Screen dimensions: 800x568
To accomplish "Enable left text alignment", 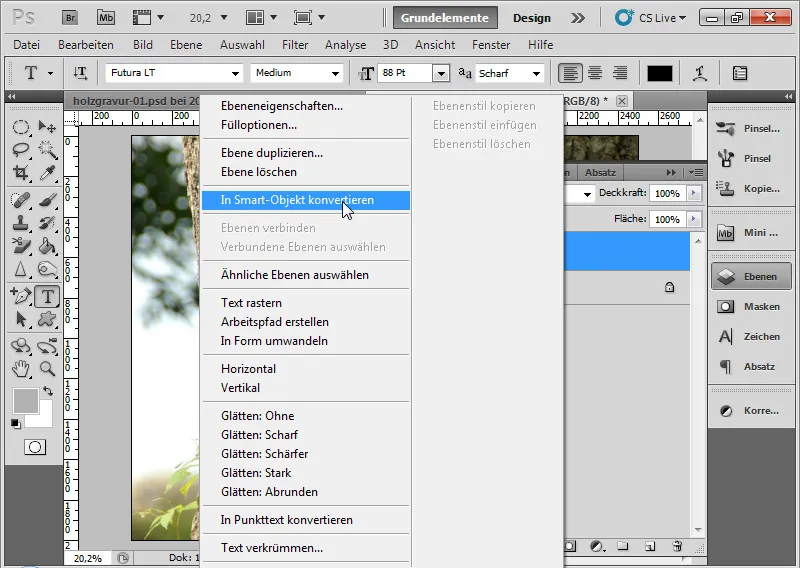I will (570, 73).
